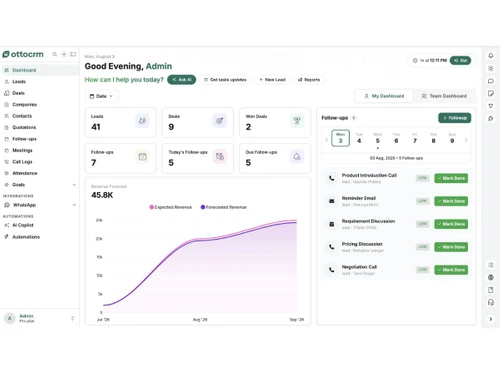Select Wednesday 5 in the calendar
The image size is (500, 375).
coord(378,139)
